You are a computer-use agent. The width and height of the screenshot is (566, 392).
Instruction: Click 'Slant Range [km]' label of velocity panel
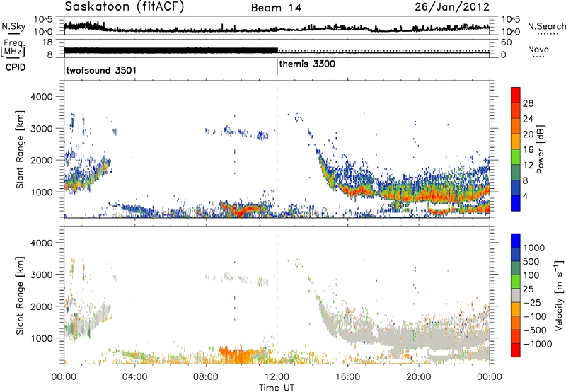click(20, 295)
